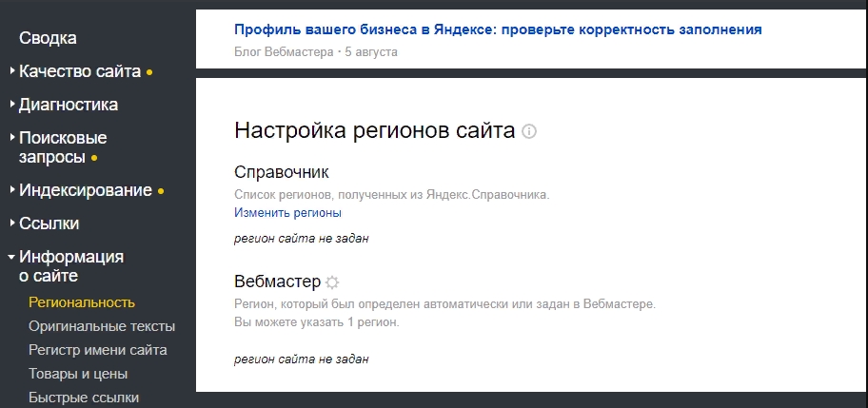Expand the Ссылки arrow
868x408 pixels.
(x=12, y=223)
